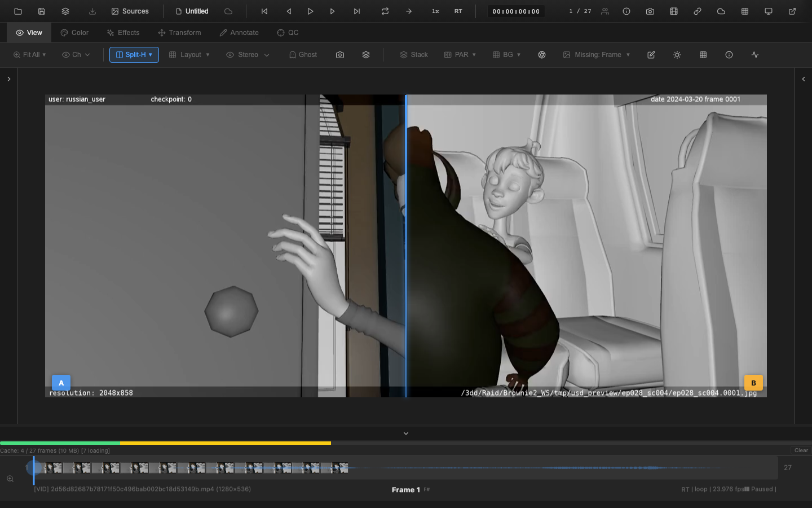Switch to the QC tab
The height and width of the screenshot is (508, 812).
click(x=288, y=32)
